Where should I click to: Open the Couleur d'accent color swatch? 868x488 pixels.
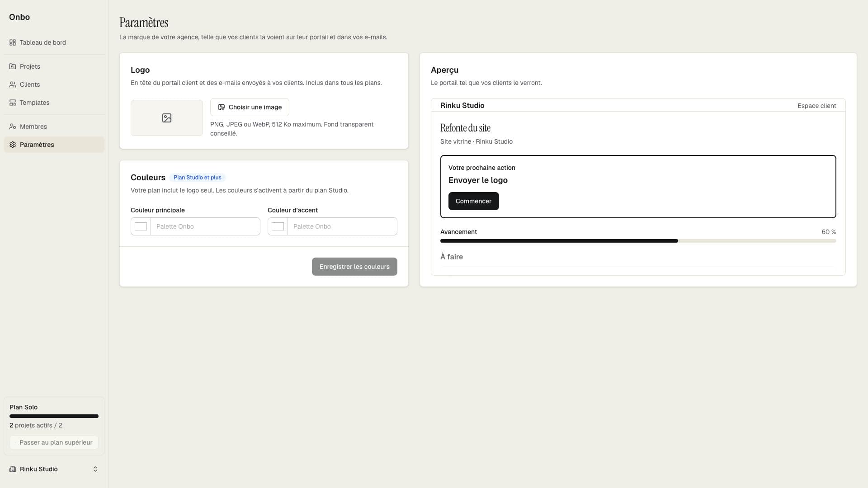pyautogui.click(x=278, y=226)
